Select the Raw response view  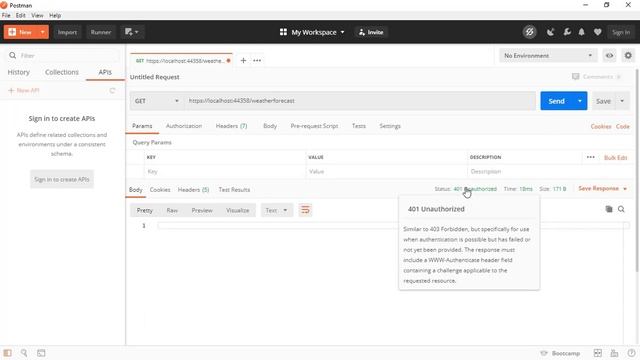[172, 210]
